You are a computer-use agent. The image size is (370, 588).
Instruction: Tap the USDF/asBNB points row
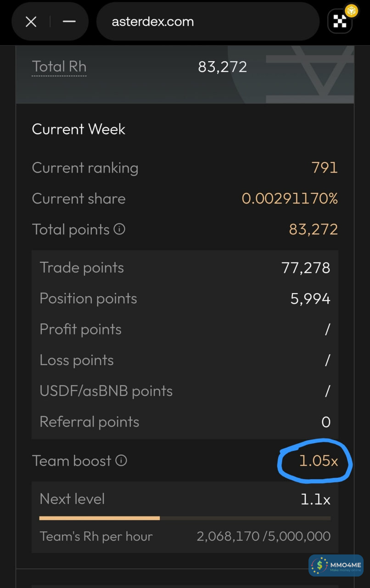click(x=185, y=391)
